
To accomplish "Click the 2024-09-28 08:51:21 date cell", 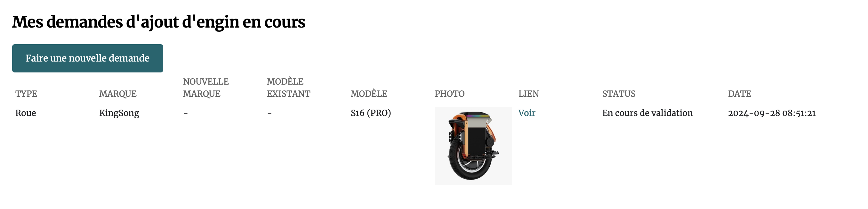I will pyautogui.click(x=772, y=113).
